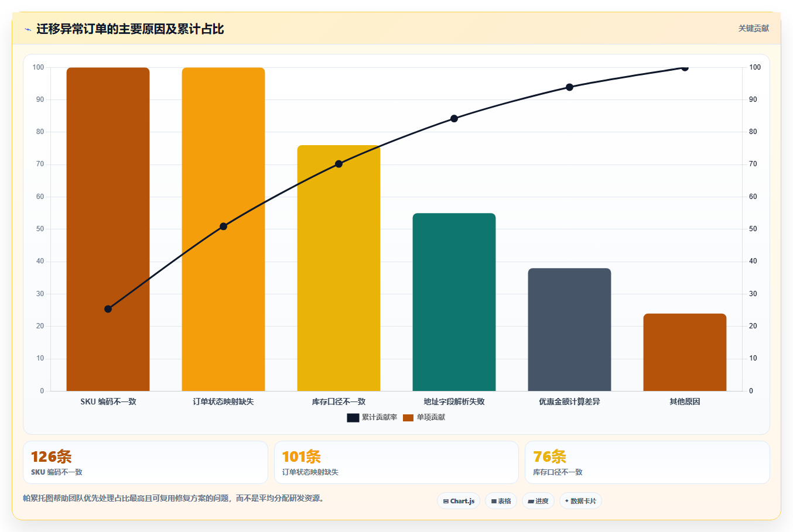Open the 101条 stat card

coord(396,462)
